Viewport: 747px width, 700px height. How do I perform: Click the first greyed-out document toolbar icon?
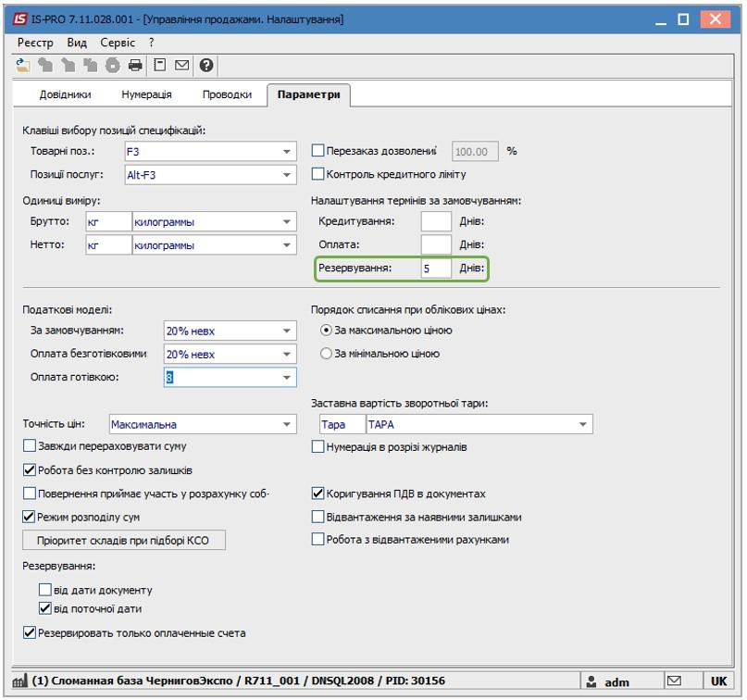pos(45,65)
